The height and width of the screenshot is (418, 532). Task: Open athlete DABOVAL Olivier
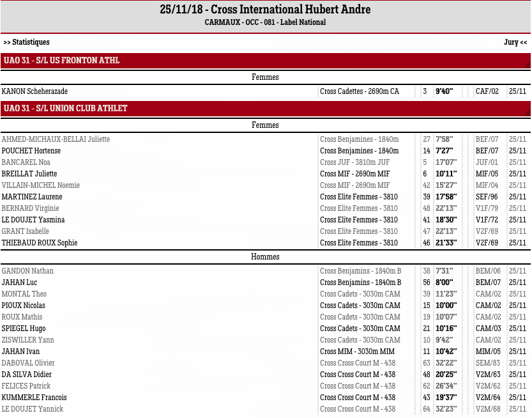[x=28, y=363]
